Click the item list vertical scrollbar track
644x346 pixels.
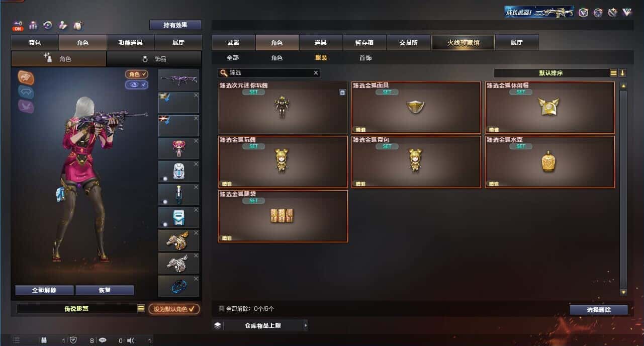click(623, 189)
